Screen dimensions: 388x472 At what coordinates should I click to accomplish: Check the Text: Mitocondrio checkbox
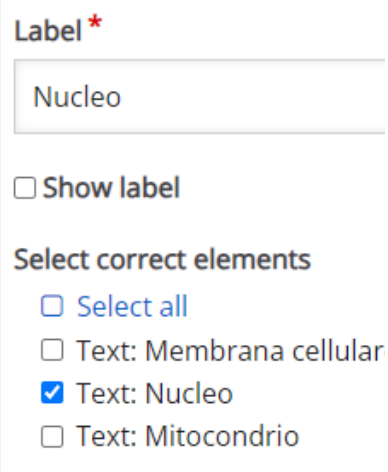52,436
